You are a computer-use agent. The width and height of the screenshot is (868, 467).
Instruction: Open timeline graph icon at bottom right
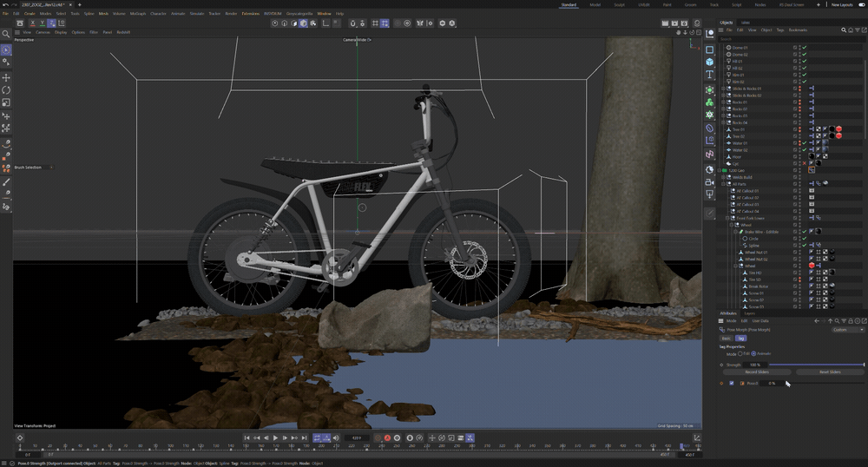click(x=697, y=437)
